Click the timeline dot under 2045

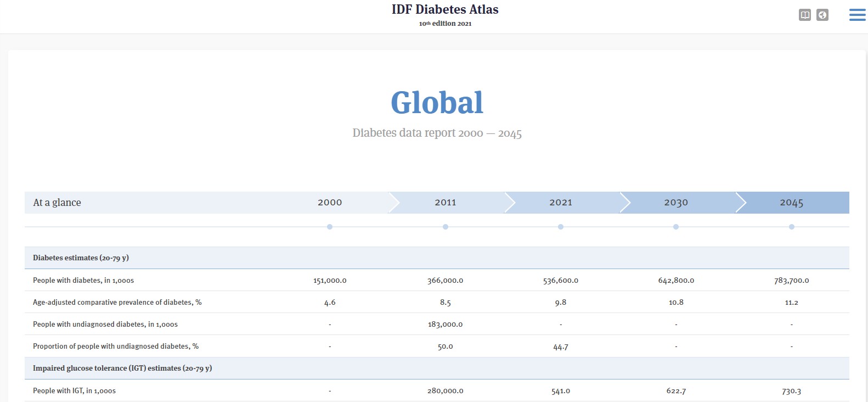point(792,227)
